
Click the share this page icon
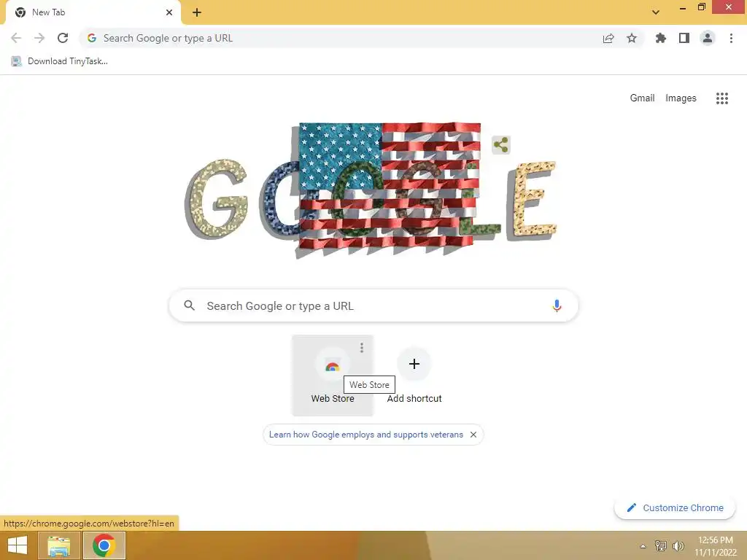point(608,38)
